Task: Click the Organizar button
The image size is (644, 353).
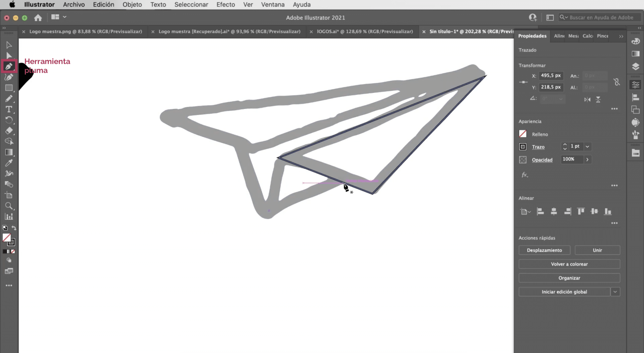Action: click(569, 278)
